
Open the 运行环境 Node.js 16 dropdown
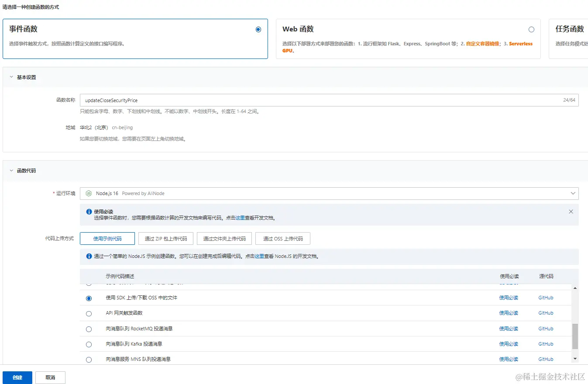point(329,193)
